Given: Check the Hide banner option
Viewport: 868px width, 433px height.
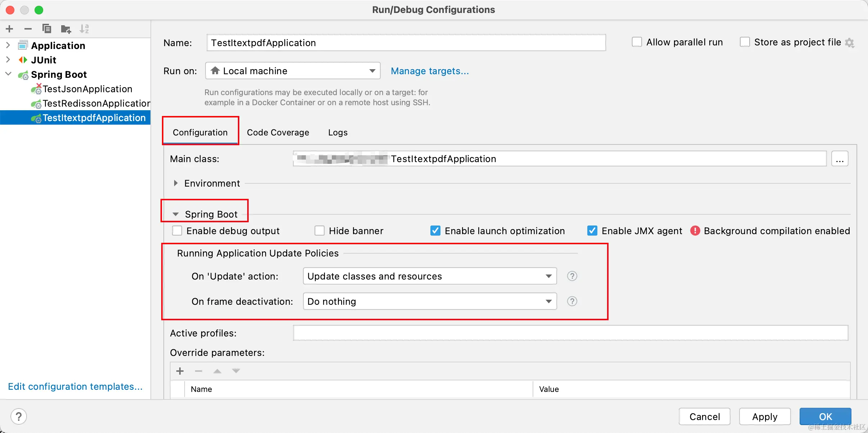Looking at the screenshot, I should click(319, 231).
